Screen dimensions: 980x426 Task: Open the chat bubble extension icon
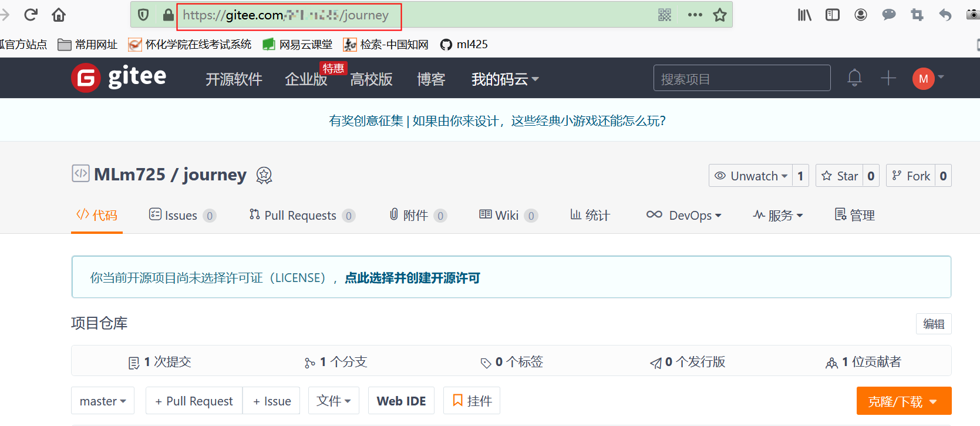(889, 15)
